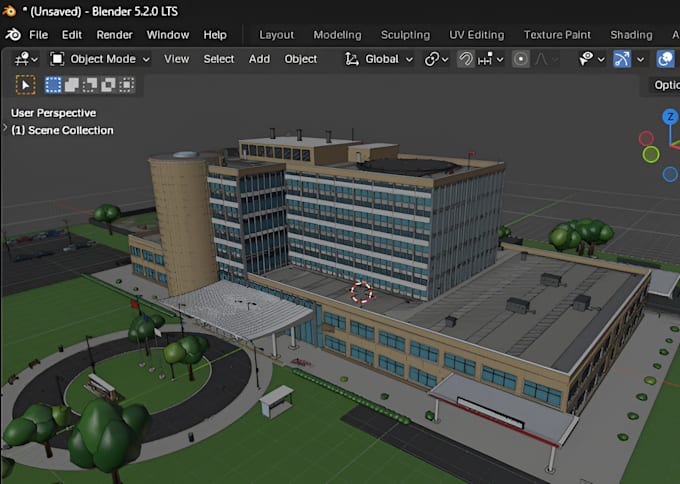
Task: Switch to the Modeling workspace tab
Action: (337, 35)
